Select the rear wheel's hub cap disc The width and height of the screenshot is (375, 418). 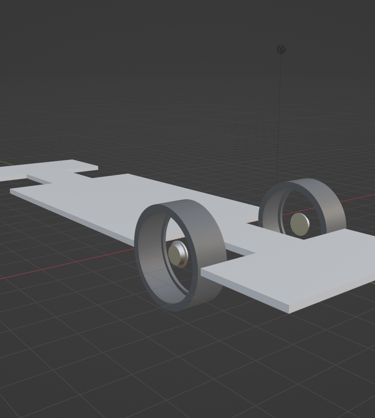[x=299, y=224]
